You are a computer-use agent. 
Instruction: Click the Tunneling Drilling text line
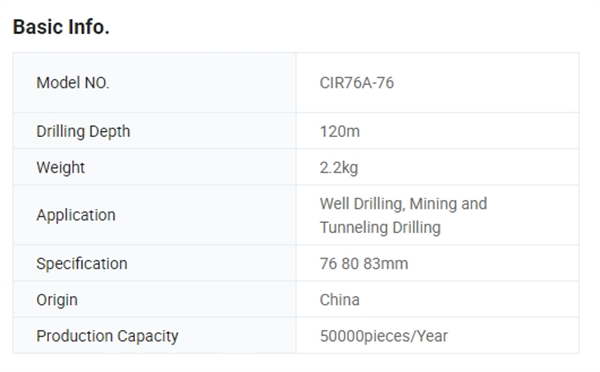coord(380,227)
